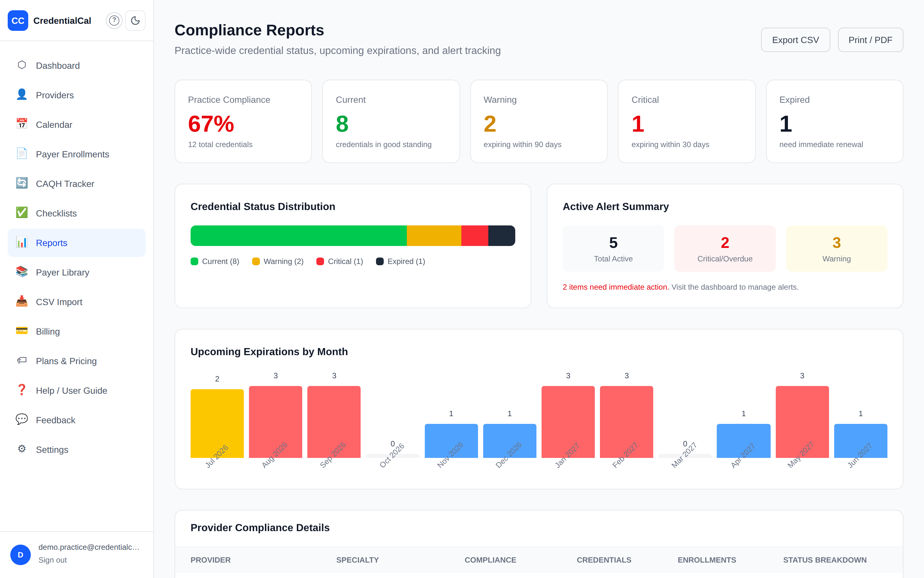Toggle dark mode moon icon
This screenshot has height=578, width=924.
pos(135,21)
